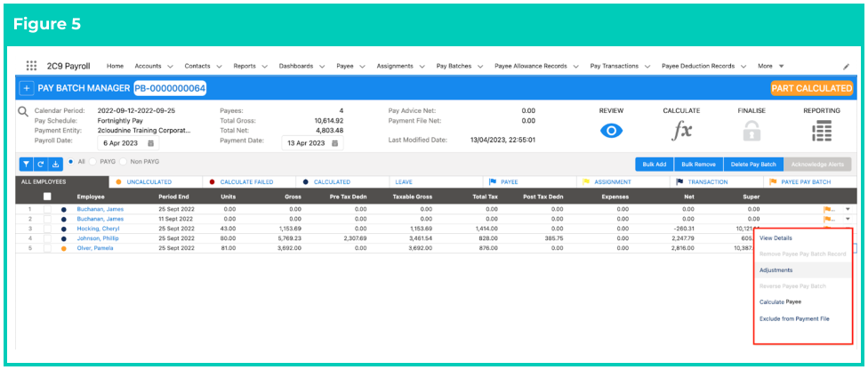Image resolution: width=868 pixels, height=370 pixels.
Task: Select the All radio button
Action: click(71, 162)
